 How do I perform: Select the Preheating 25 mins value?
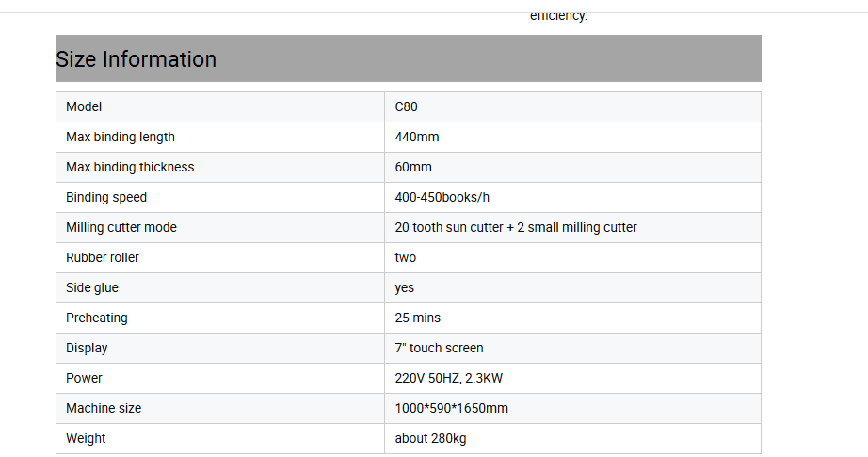click(x=417, y=318)
